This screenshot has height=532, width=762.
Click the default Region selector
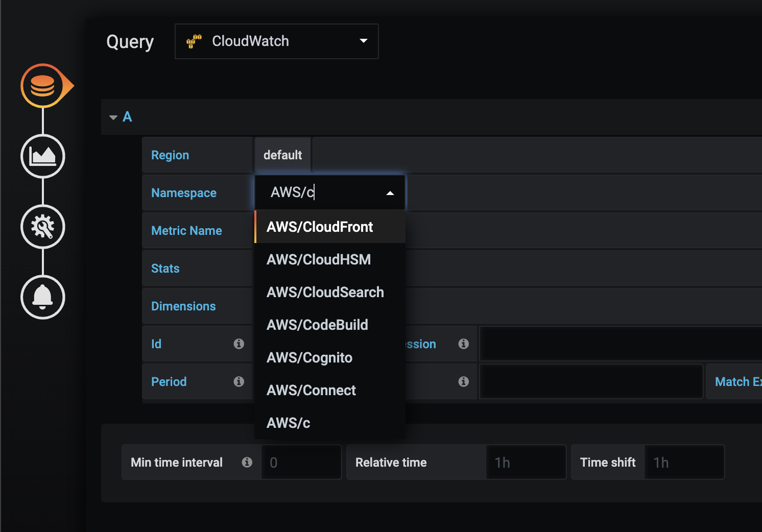pos(282,155)
